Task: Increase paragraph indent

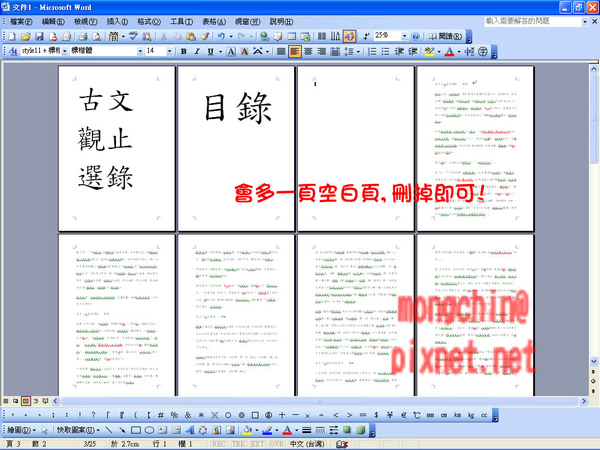Action: [x=412, y=51]
